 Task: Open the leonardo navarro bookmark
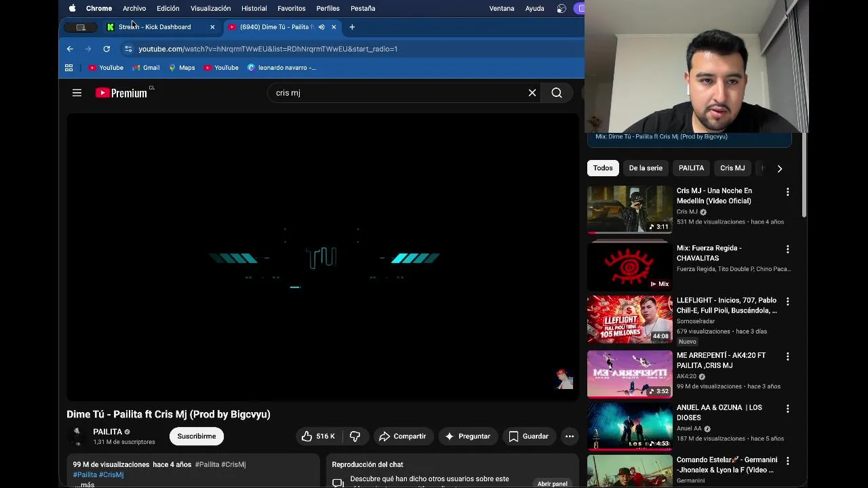(x=281, y=68)
